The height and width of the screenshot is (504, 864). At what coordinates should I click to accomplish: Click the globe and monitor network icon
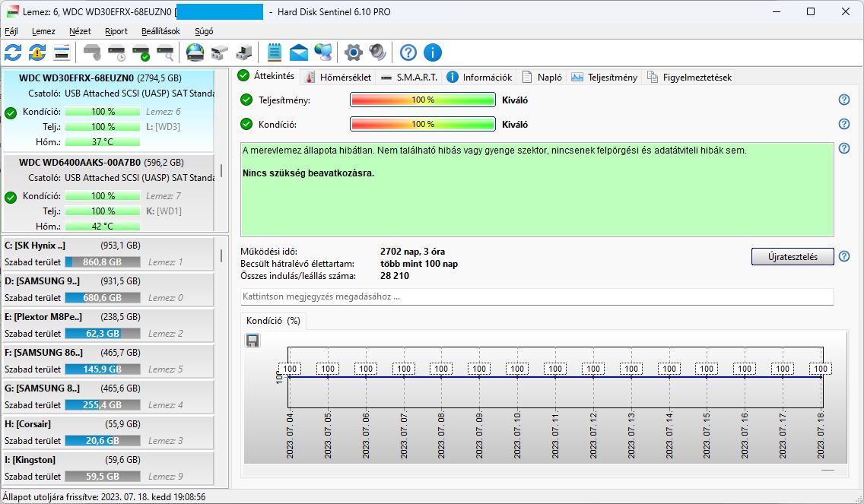pos(323,53)
